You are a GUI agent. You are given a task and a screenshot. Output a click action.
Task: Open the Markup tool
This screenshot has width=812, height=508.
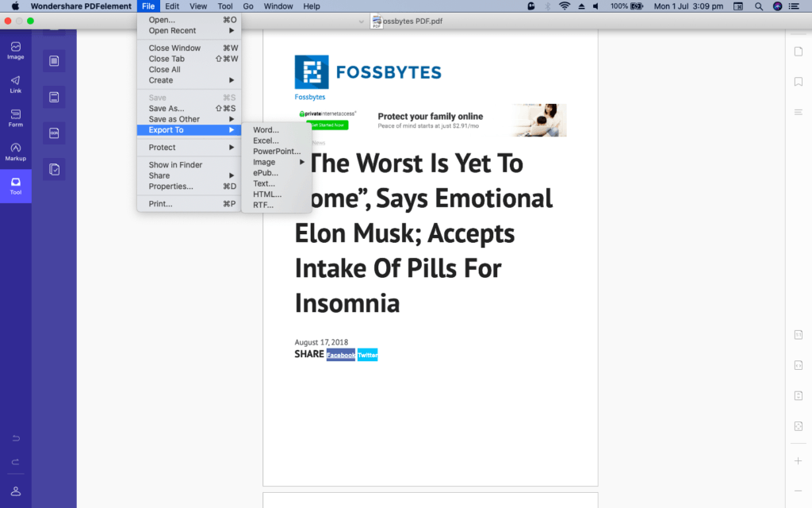(x=15, y=152)
